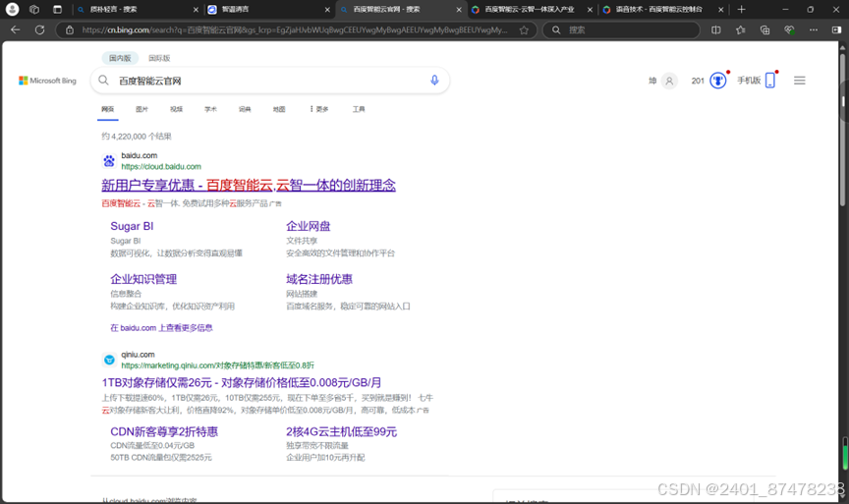
Task: Click the baidu.com paw favicon
Action: 109,161
